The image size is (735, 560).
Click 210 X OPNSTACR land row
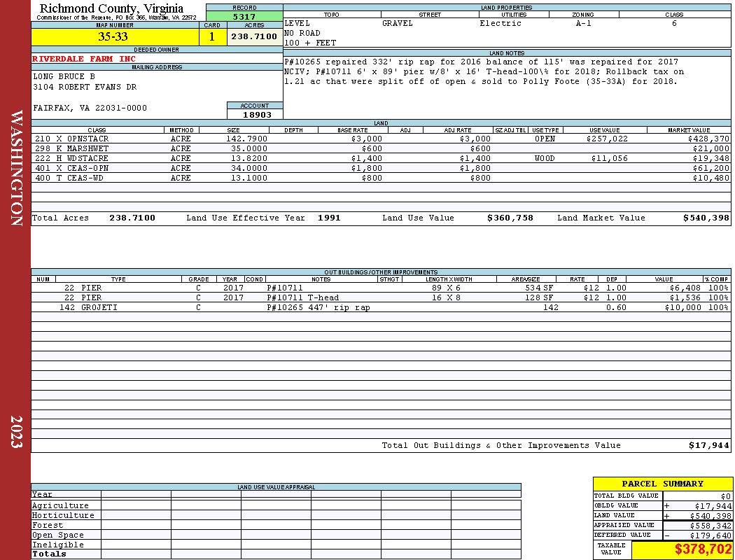coord(381,139)
